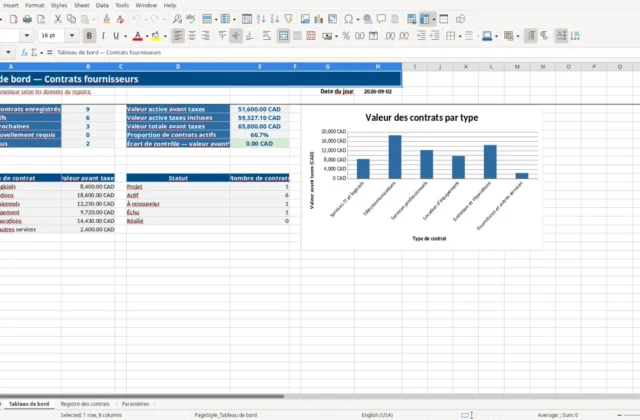Toggle Center Horizontally alignment
Screen dimensions: 640x420
191,36
